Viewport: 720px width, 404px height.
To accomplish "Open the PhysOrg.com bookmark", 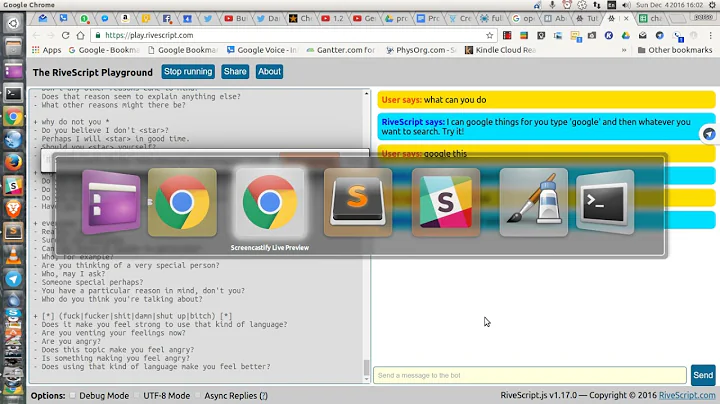I will (x=421, y=50).
